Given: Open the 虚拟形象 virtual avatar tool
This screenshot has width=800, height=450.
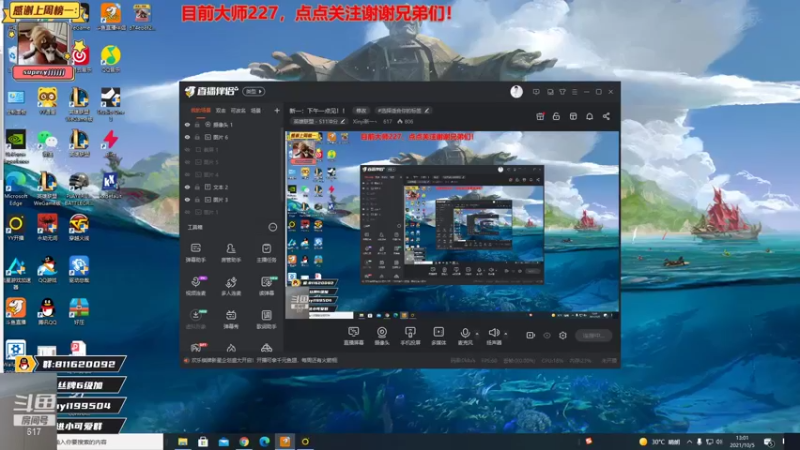Looking at the screenshot, I should (196, 319).
